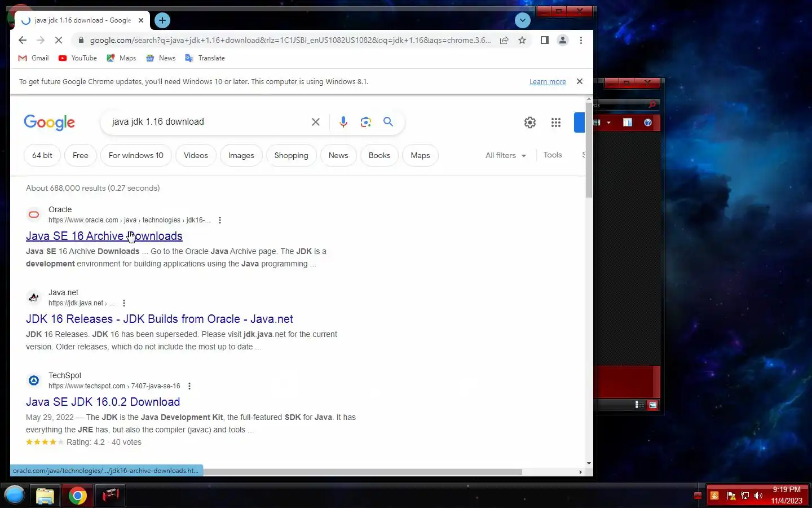Open JDK 16 Releases Java.net result
This screenshot has height=508, width=812.
pos(160,319)
